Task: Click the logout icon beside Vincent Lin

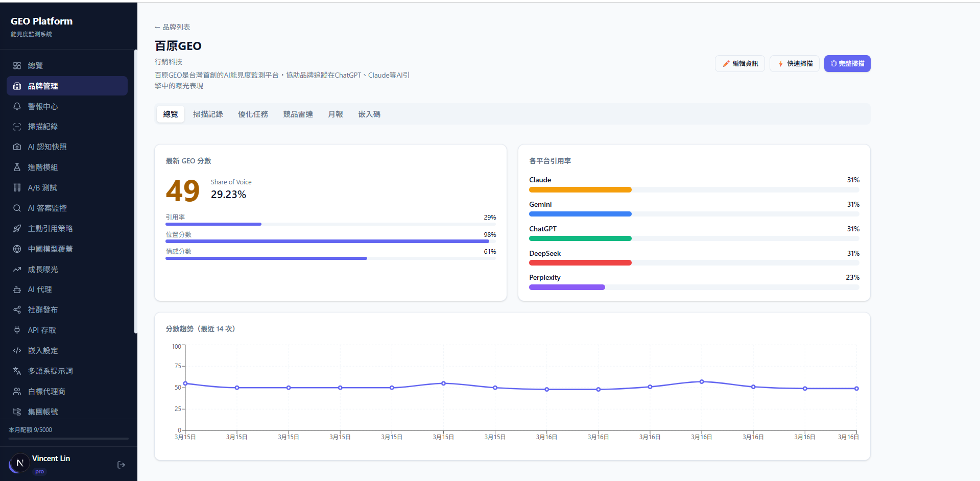Action: pyautogui.click(x=121, y=465)
